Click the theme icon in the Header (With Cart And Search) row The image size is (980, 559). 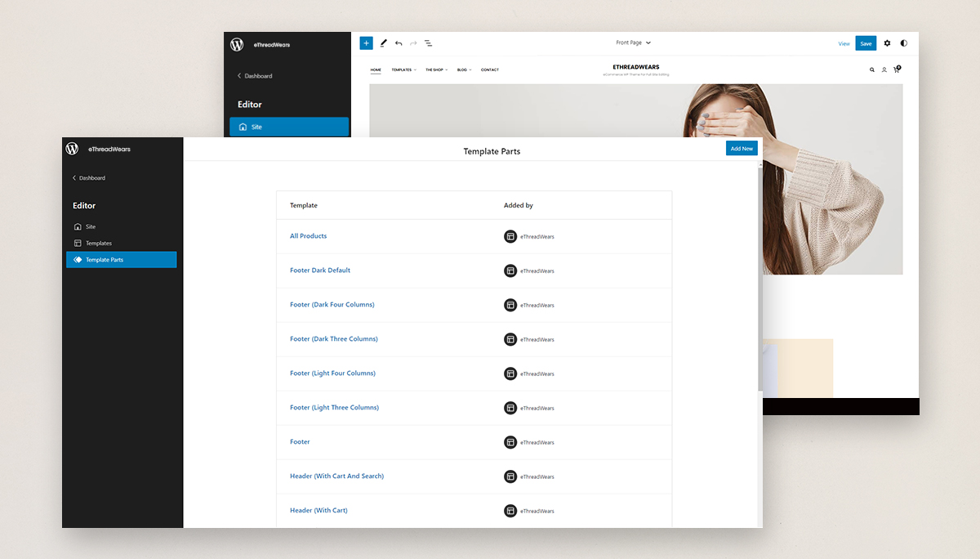coord(510,476)
